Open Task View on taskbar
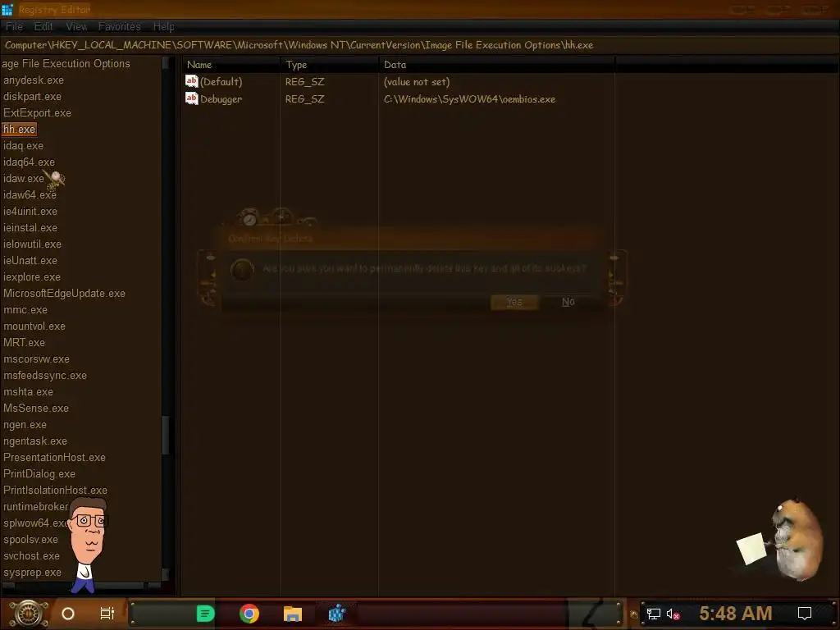The height and width of the screenshot is (630, 840). click(x=107, y=614)
